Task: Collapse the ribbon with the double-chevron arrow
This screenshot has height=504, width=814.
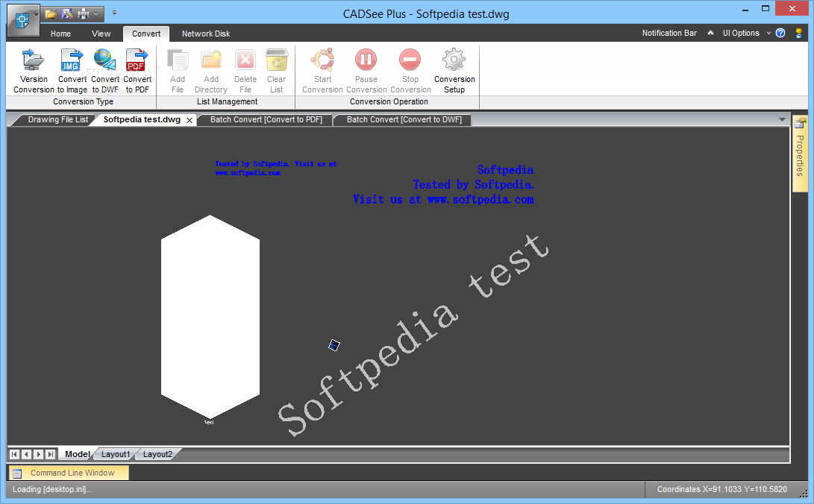Action: [710, 34]
